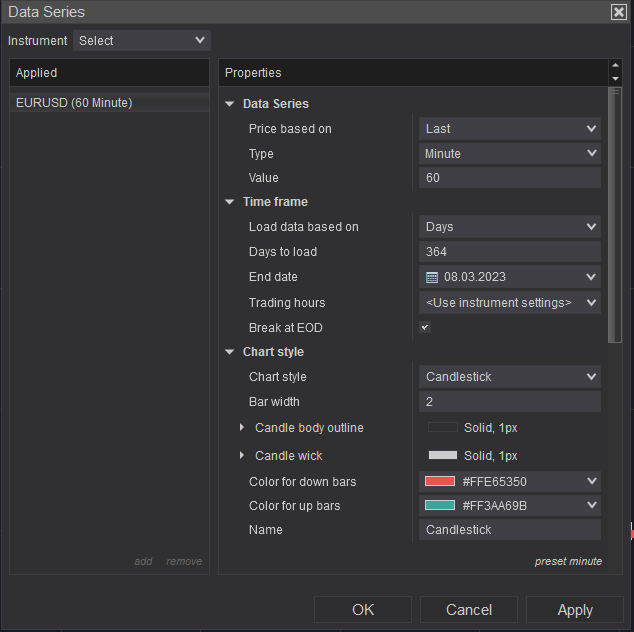Collapse the Chart style section
Screen dimensions: 634x632
[230, 352]
